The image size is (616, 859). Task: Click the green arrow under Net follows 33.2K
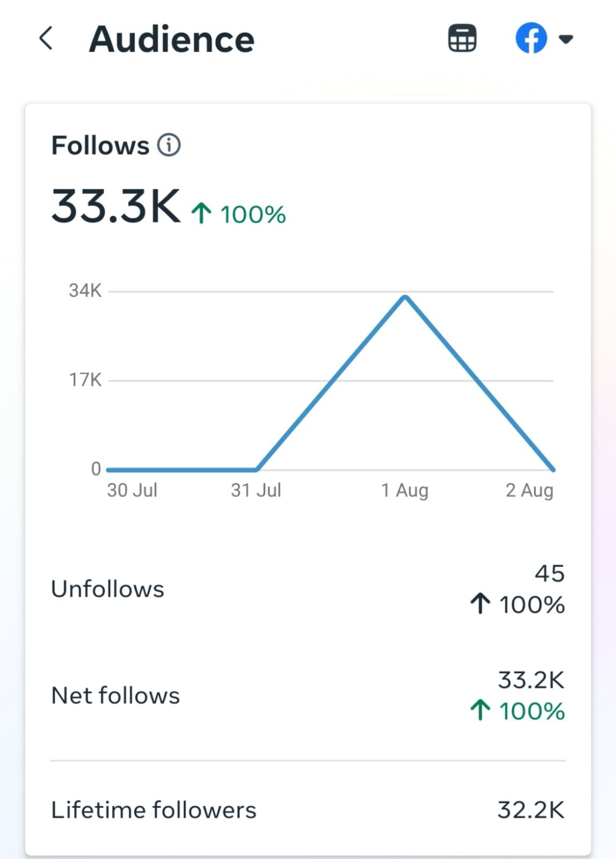tap(481, 710)
